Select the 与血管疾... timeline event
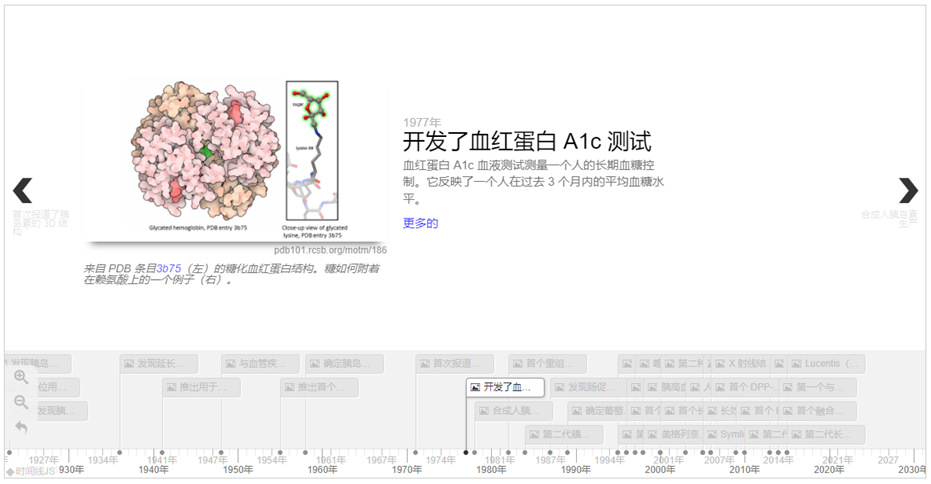This screenshot has width=931, height=484. tap(260, 363)
